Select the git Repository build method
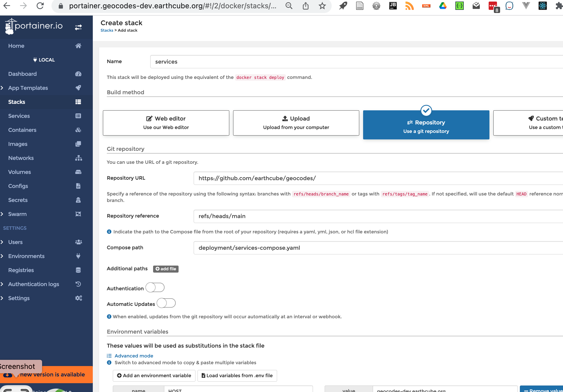 click(x=426, y=125)
